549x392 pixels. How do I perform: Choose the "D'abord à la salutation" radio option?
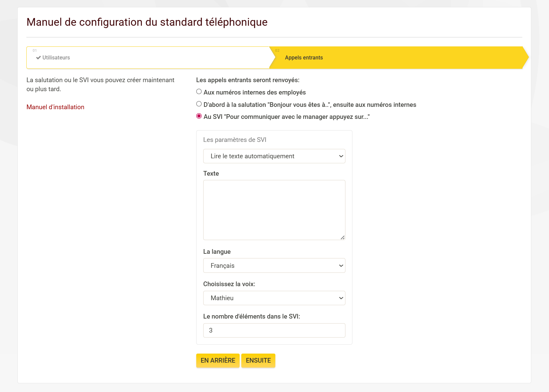[199, 104]
